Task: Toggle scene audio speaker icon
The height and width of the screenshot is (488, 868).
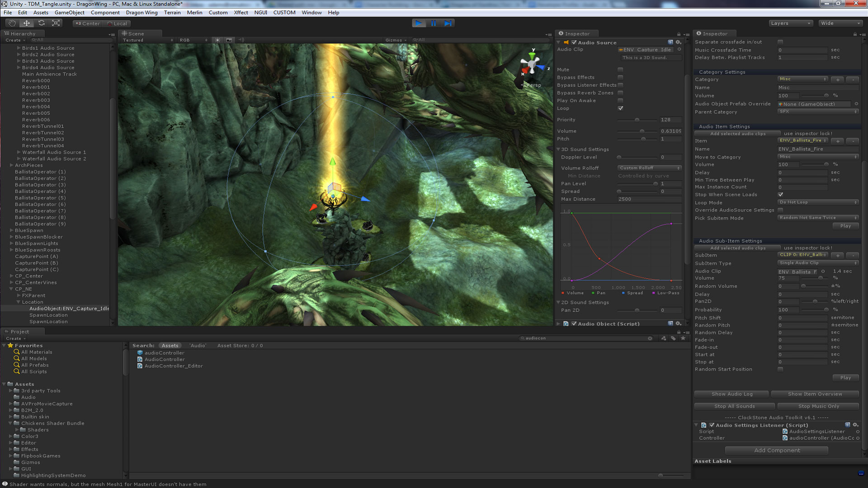Action: (x=241, y=40)
